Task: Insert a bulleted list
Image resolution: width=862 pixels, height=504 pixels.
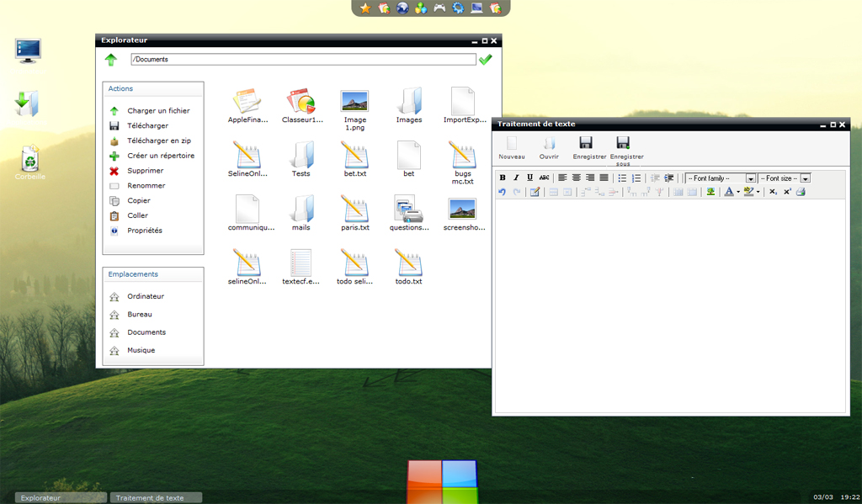Action: 622,178
